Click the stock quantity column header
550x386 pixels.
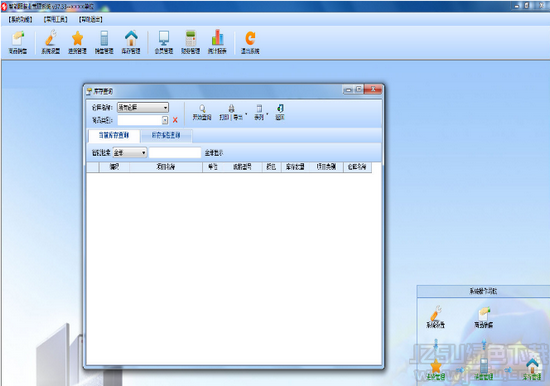point(295,167)
